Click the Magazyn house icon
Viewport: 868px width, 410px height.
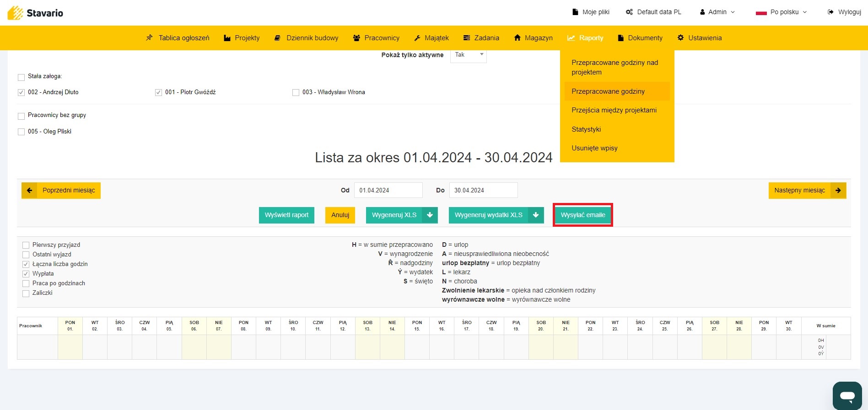click(517, 38)
